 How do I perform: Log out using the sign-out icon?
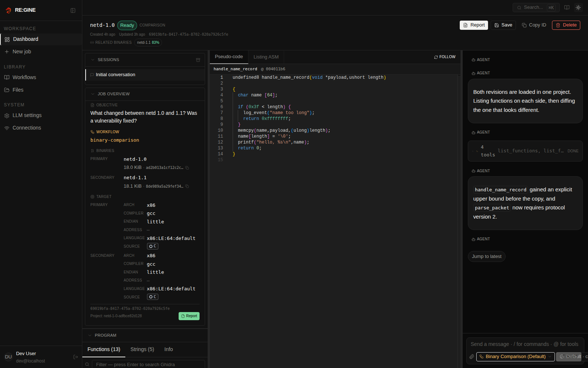point(76,357)
